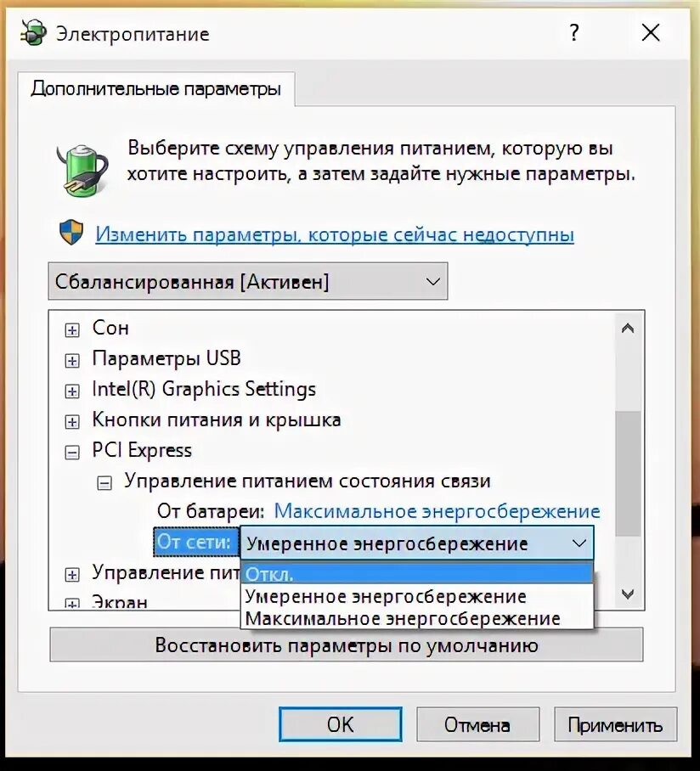
Task: Open the question mark help button
Action: [574, 32]
